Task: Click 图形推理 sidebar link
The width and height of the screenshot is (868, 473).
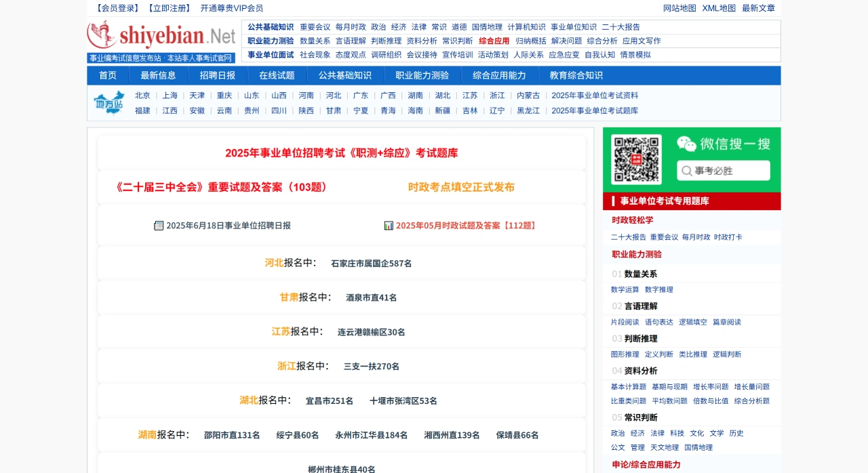Action: (x=625, y=354)
